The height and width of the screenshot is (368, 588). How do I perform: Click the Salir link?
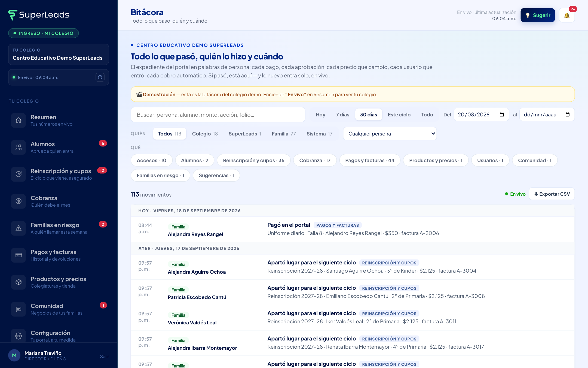105,357
